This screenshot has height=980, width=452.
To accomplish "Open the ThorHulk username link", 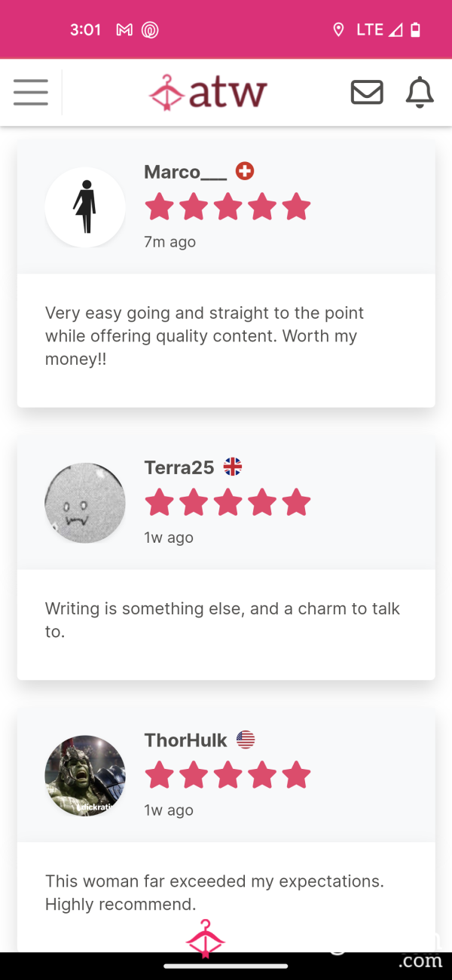I will coord(185,740).
